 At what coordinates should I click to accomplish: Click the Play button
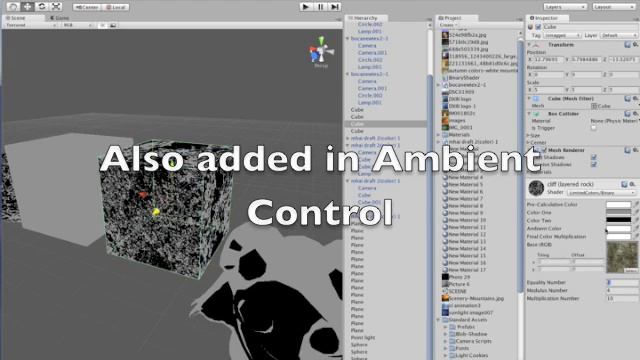click(x=305, y=7)
